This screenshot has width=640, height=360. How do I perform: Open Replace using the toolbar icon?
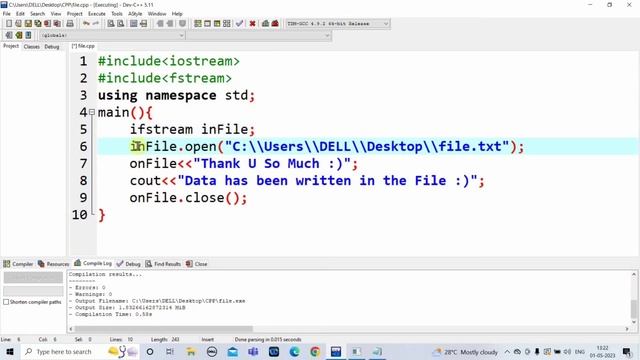(x=120, y=24)
